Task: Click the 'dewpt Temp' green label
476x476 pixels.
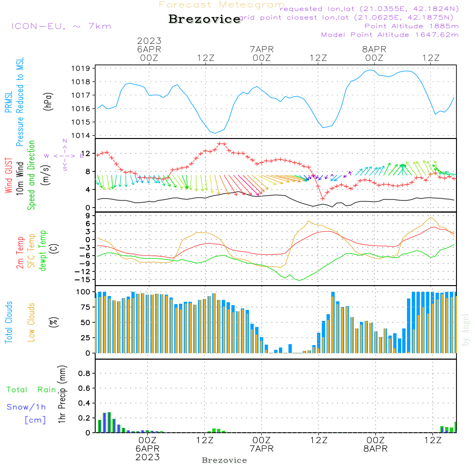Action: pyautogui.click(x=42, y=250)
